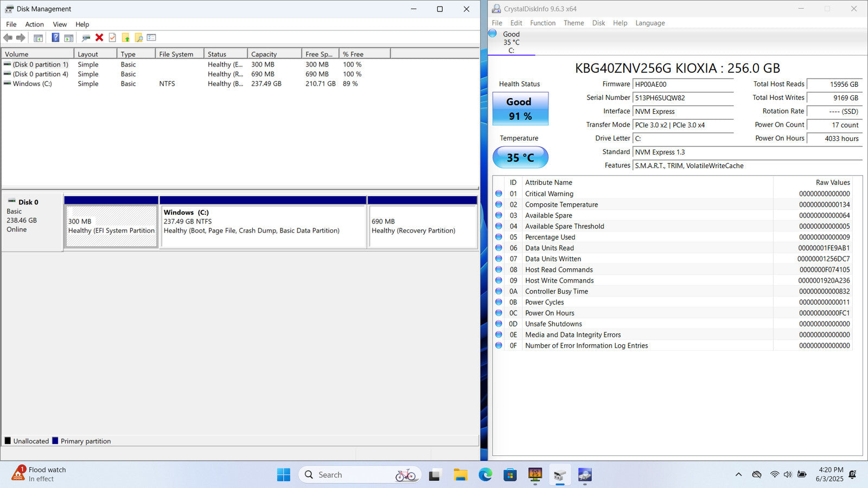Image resolution: width=868 pixels, height=488 pixels.
Task: Click the Forward arrow in Disk Management toolbar
Action: (21, 38)
